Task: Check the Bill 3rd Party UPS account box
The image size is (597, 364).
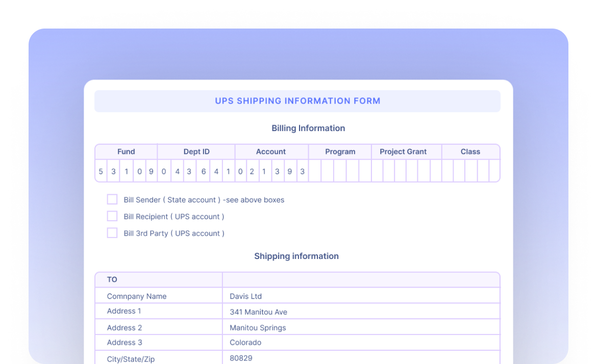Action: coord(112,233)
